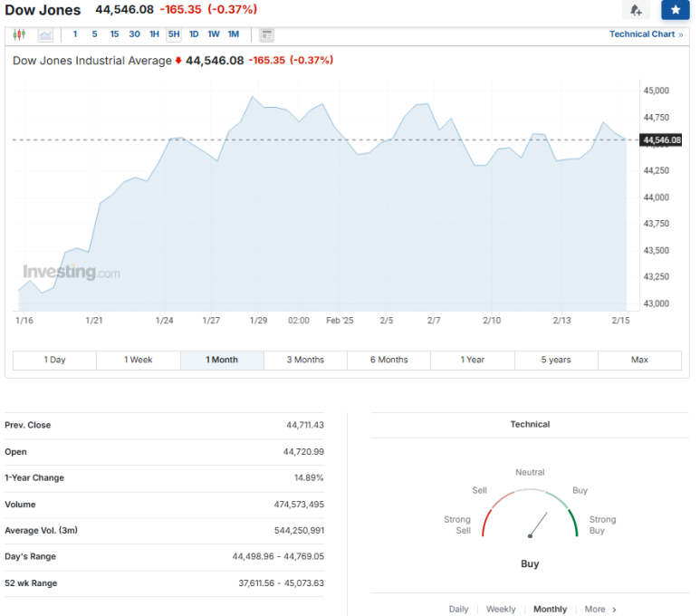Click the 45,000 price axis label
700x616 pixels.
pos(656,91)
